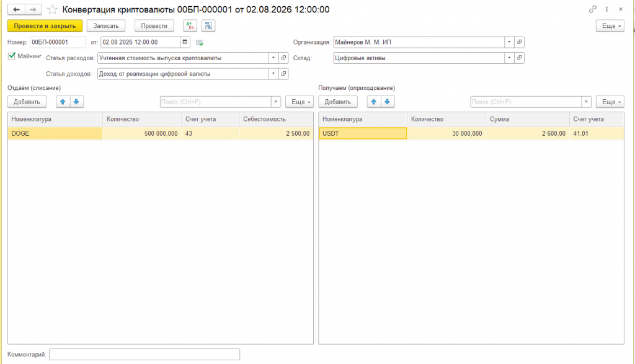Click the Провести button

click(x=154, y=25)
